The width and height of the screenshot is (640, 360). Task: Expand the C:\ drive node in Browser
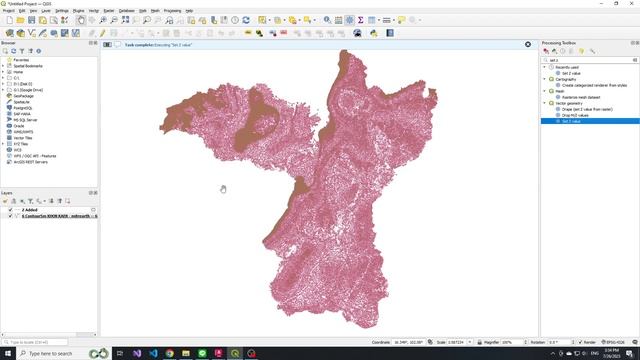click(x=3, y=78)
